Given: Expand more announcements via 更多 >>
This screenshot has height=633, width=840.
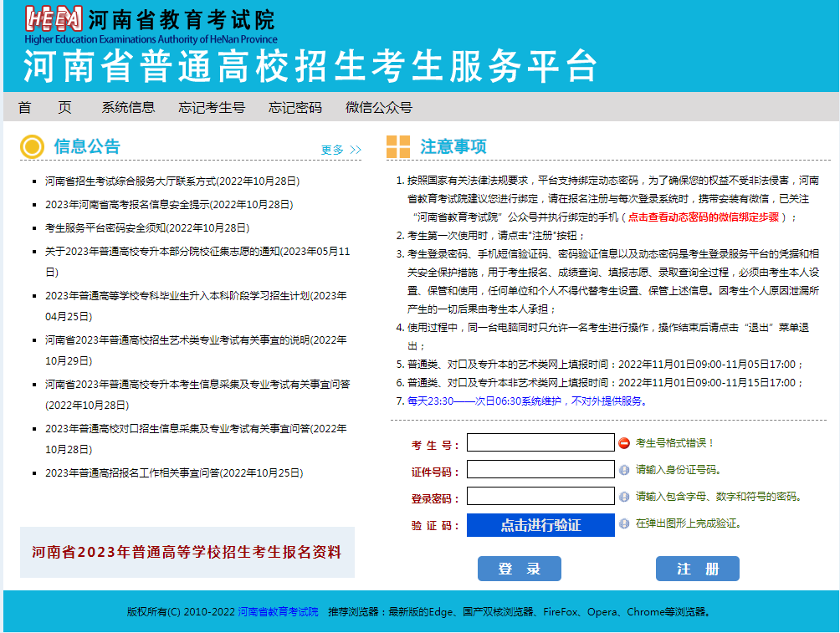Looking at the screenshot, I should [341, 150].
